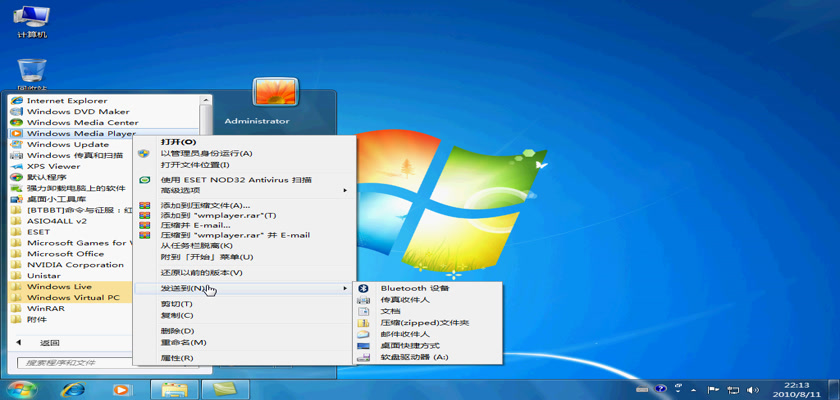The image size is (840, 400).
Task: Expand 高级选项 submenu
Action: 244,190
